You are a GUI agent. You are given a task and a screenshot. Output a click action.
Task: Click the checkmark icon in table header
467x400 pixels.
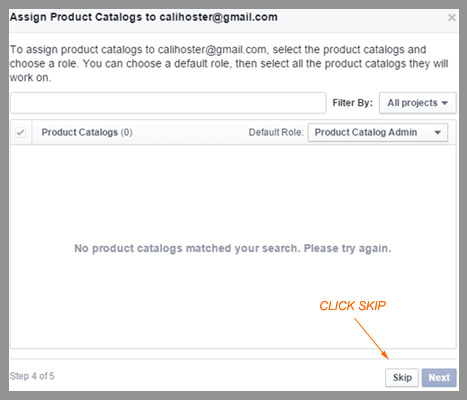[x=21, y=132]
